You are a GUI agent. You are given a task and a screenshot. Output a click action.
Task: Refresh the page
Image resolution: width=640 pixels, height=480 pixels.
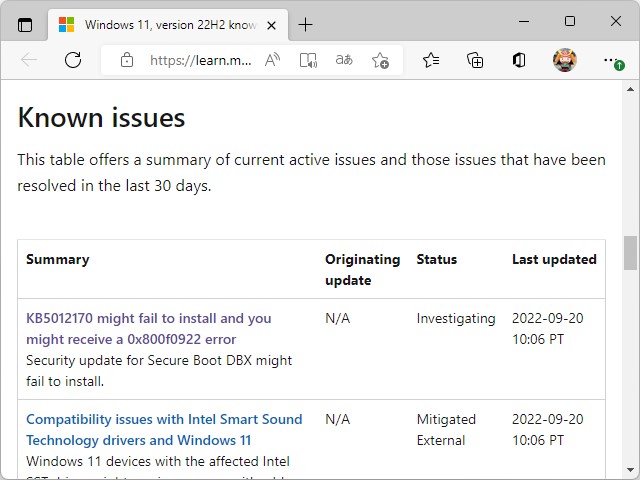click(73, 60)
